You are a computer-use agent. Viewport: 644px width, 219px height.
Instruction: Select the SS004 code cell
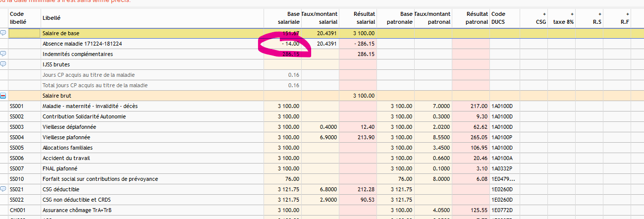[x=24, y=137]
